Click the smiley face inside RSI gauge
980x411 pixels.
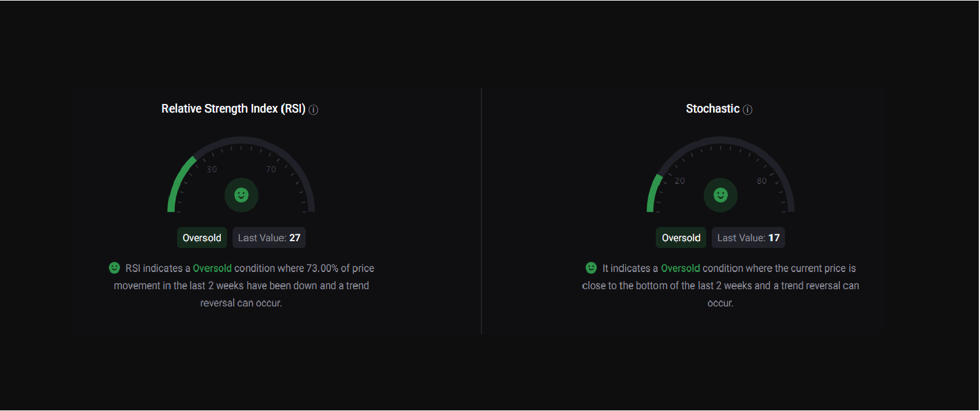[241, 195]
